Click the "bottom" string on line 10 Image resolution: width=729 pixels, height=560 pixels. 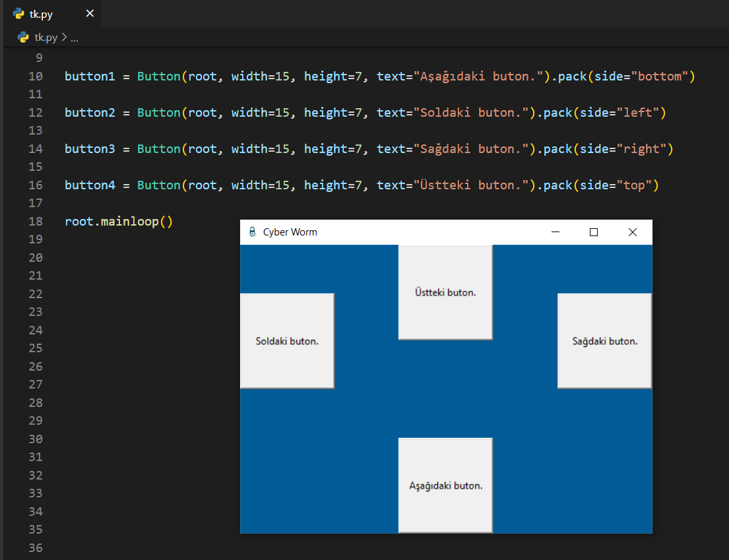point(660,77)
